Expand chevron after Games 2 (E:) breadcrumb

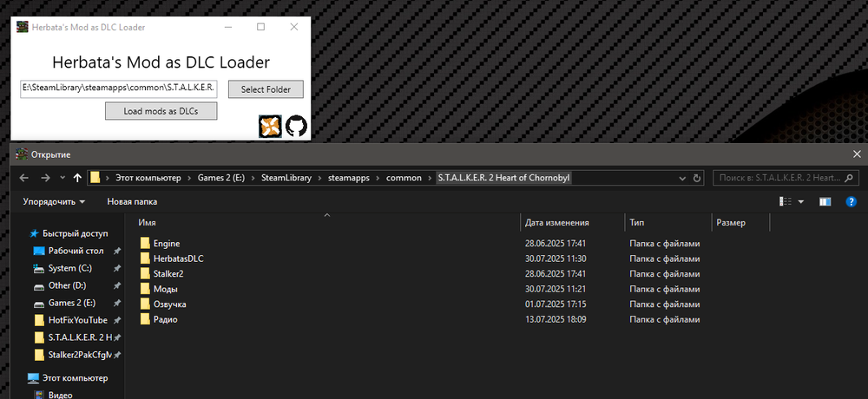pyautogui.click(x=253, y=178)
